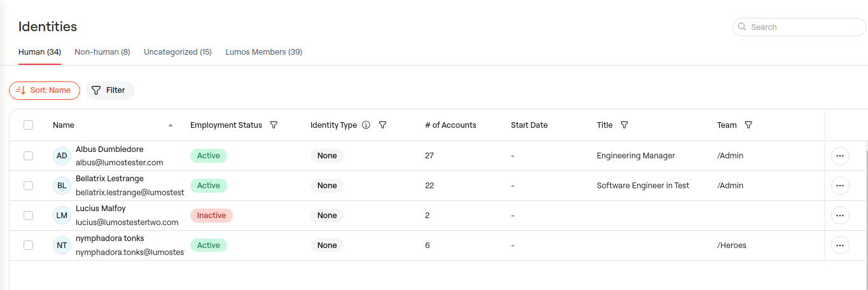Image resolution: width=868 pixels, height=290 pixels.
Task: Click the AD avatar
Action: [62, 156]
